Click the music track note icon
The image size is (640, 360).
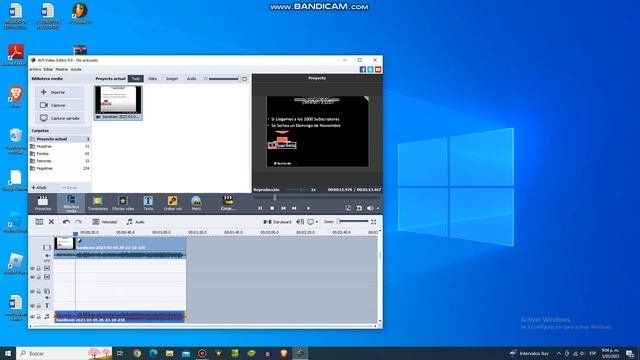47,316
